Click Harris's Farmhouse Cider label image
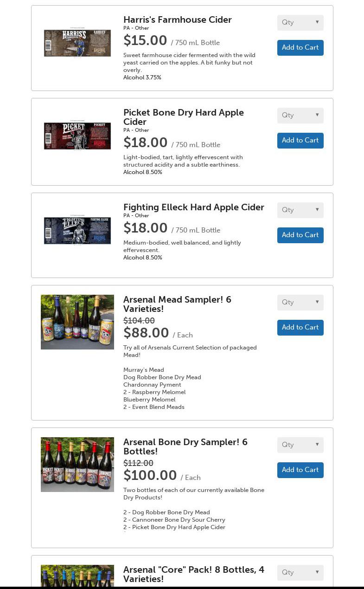The image size is (364, 589). point(77,43)
